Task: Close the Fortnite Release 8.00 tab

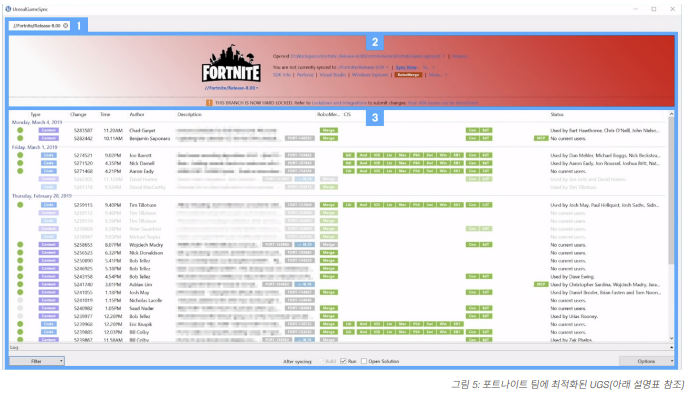Action: (x=66, y=26)
